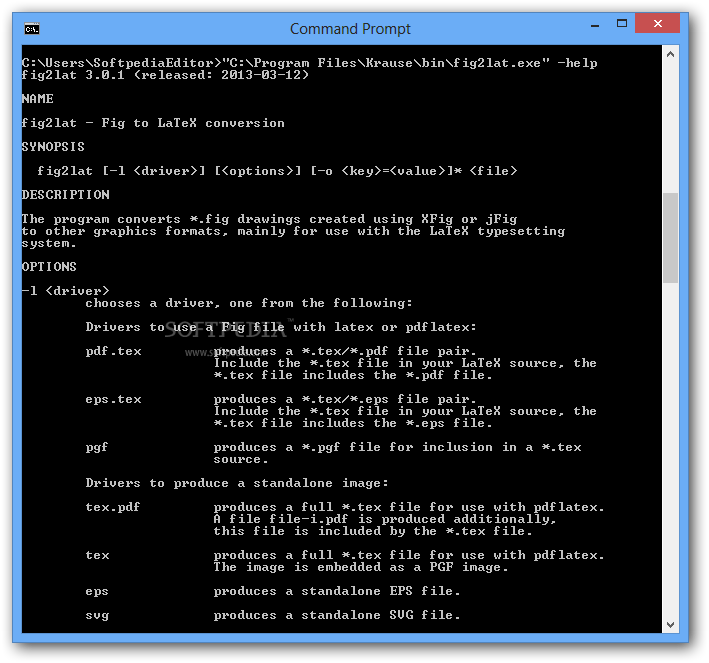Click the 'pdf.tex' driver name
The image size is (709, 663).
point(113,351)
